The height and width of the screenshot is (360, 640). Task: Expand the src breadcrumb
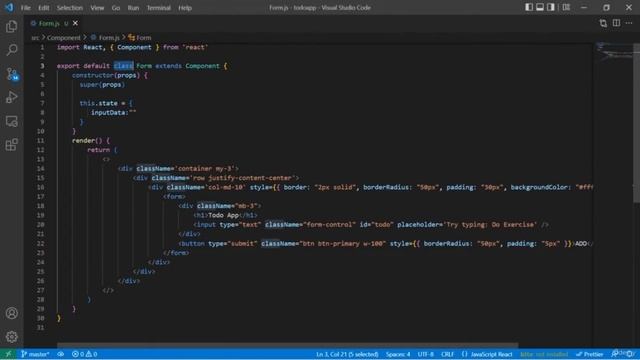35,38
